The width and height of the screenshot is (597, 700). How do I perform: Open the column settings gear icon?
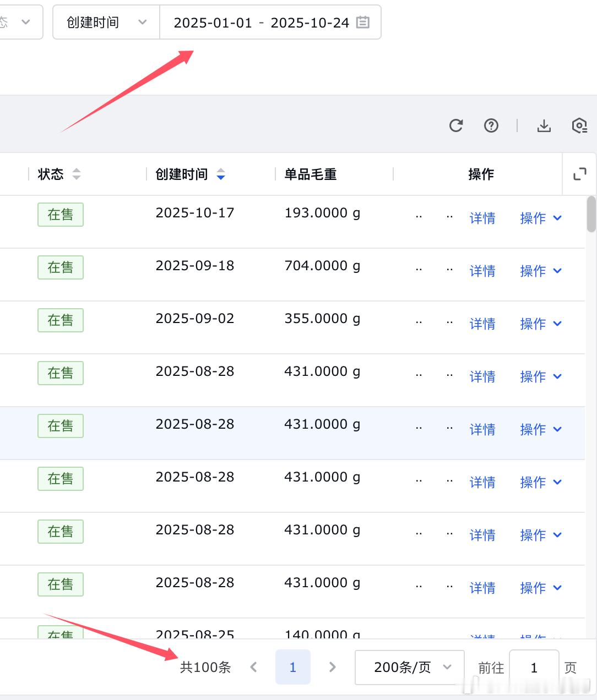point(579,125)
